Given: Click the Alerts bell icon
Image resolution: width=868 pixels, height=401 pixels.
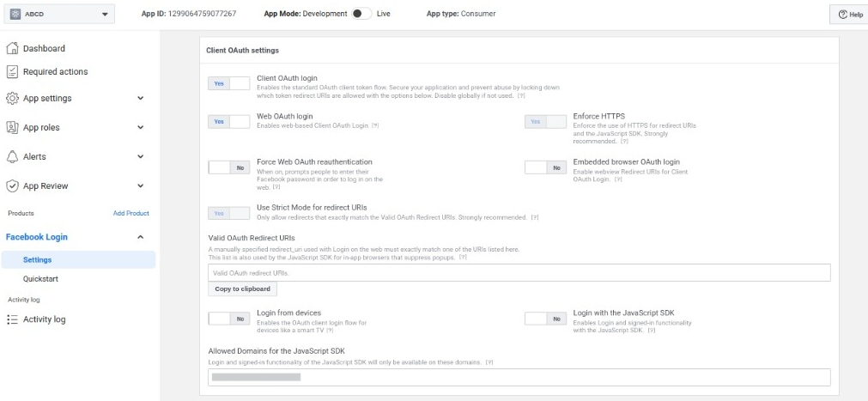Looking at the screenshot, I should click(x=12, y=157).
